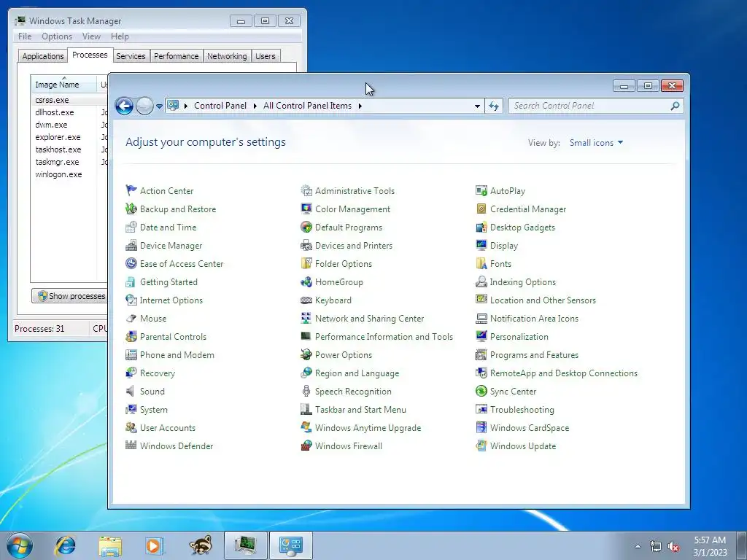Image resolution: width=747 pixels, height=560 pixels.
Task: Go back using the Back arrow button
Action: [x=124, y=106]
